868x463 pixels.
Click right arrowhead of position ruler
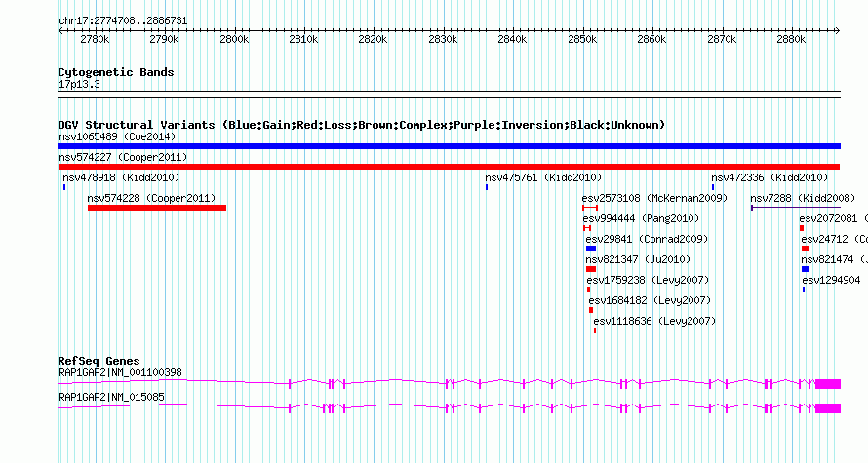(x=838, y=30)
